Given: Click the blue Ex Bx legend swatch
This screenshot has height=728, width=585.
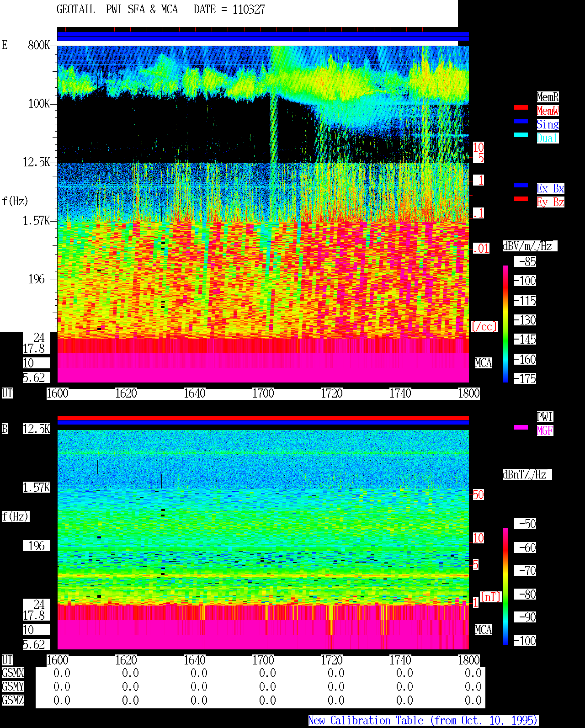Looking at the screenshot, I should (521, 185).
